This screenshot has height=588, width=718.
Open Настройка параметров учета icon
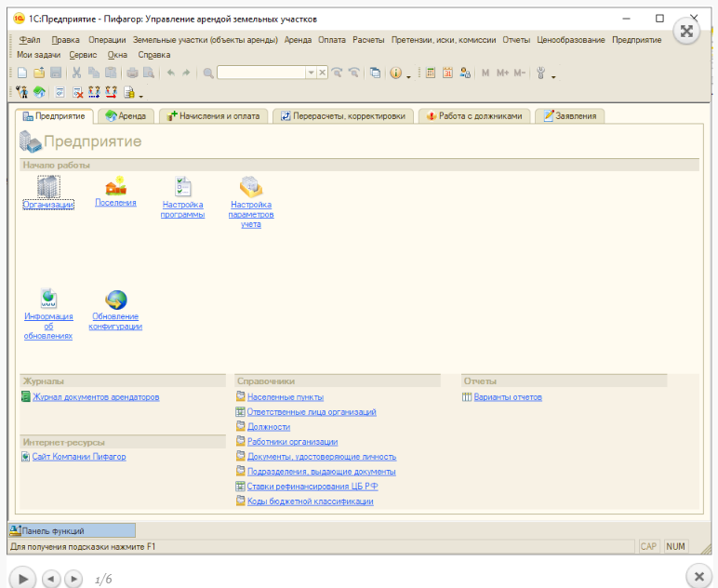point(251,186)
